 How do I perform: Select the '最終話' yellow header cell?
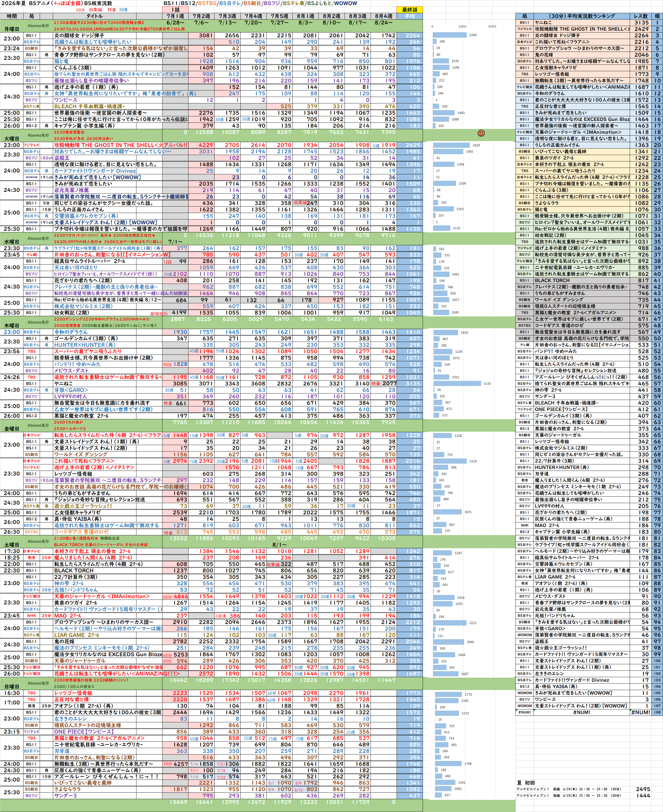tap(410, 10)
